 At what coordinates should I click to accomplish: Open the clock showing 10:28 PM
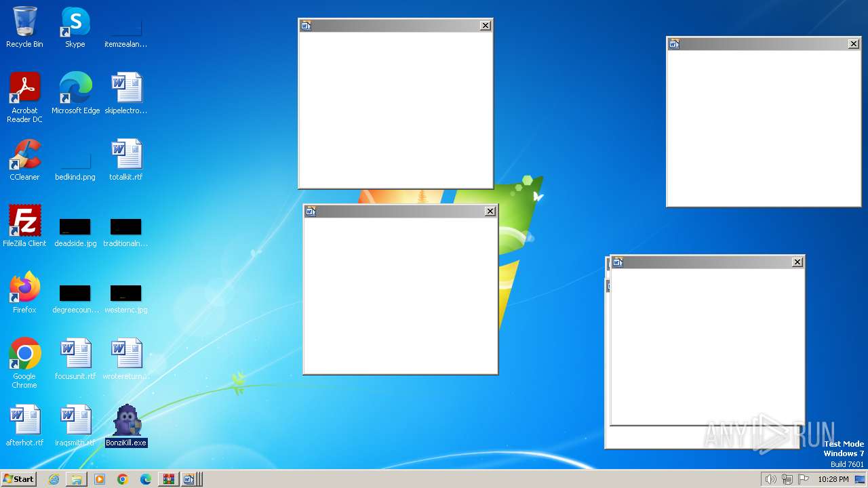pos(833,479)
